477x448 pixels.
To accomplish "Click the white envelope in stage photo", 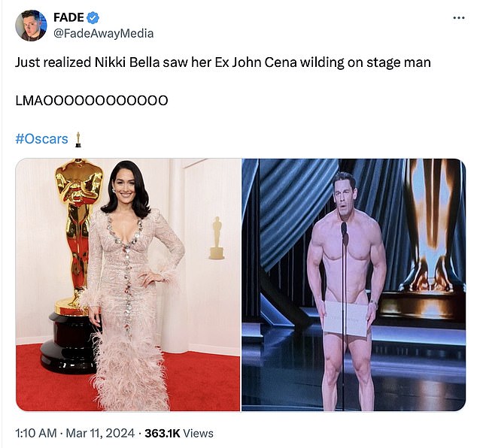I will 345,318.
